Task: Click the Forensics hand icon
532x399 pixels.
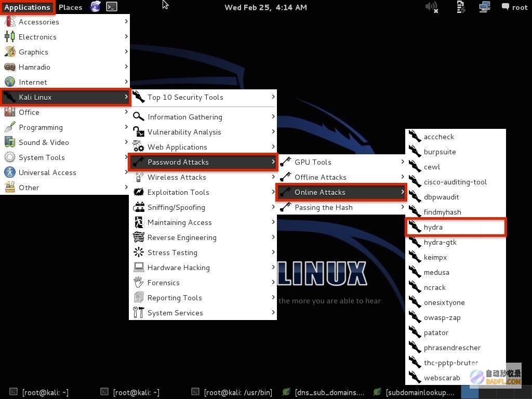Action: click(138, 282)
